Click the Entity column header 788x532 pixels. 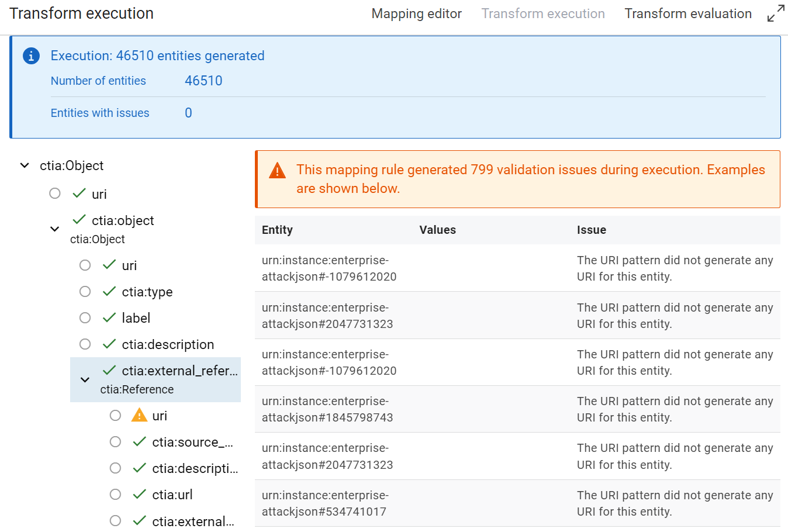click(277, 230)
